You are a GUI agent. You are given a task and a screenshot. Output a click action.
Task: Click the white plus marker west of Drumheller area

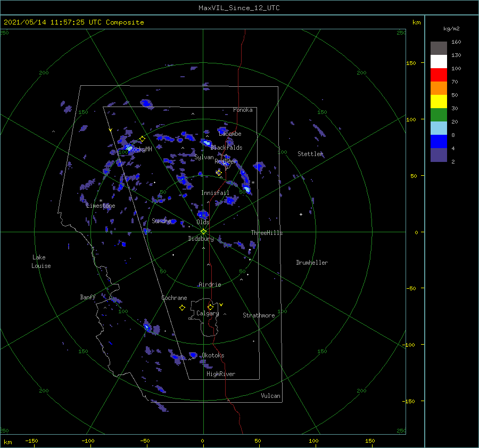click(x=301, y=214)
